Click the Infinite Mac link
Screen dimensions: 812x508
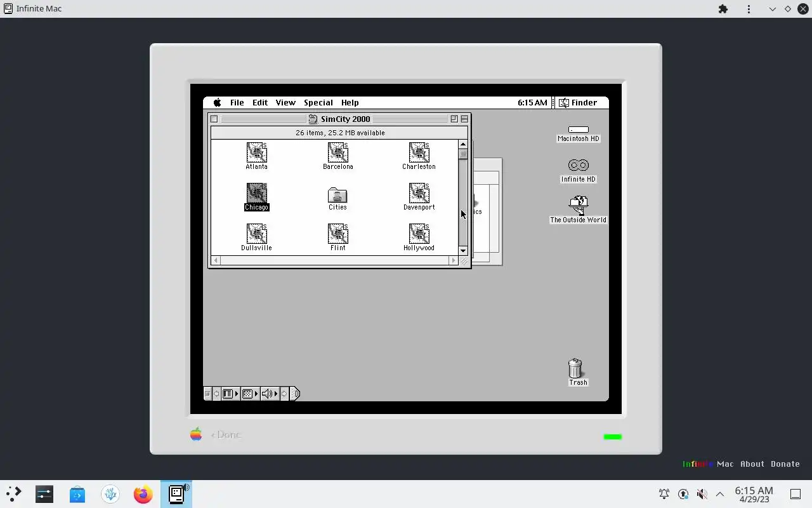[708, 464]
